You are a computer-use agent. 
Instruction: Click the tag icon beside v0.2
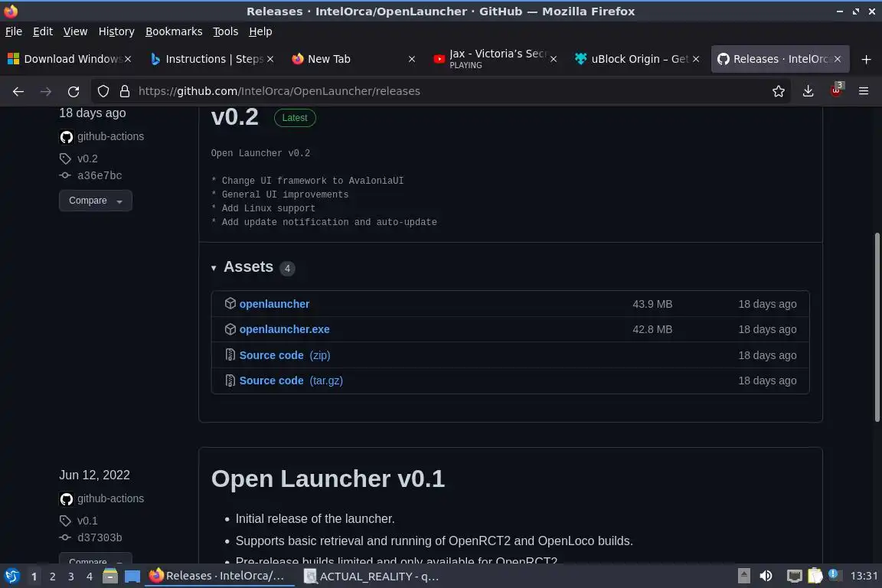65,158
